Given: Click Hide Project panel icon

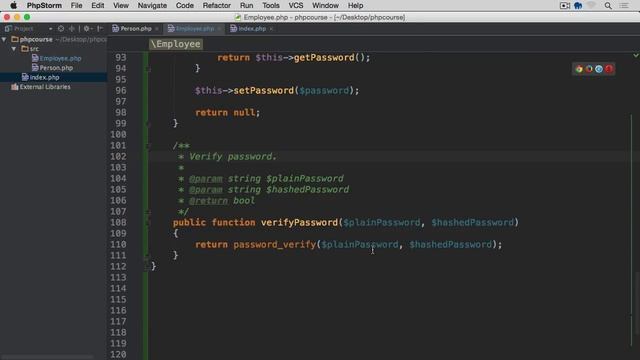Looking at the screenshot, I should [100, 29].
